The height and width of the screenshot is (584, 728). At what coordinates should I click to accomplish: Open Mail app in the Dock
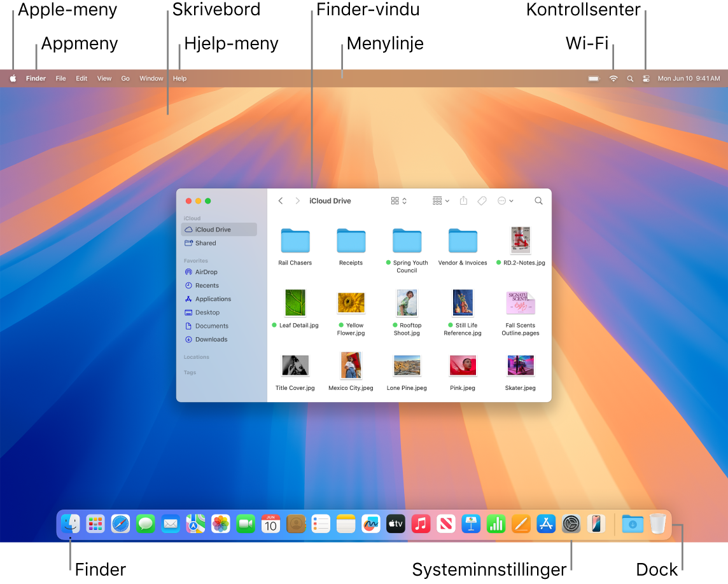pos(171,524)
